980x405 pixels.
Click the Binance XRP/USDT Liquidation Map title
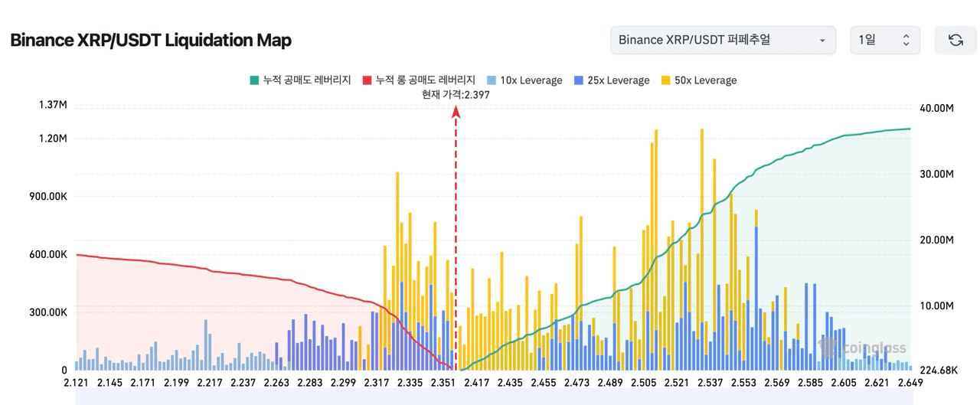click(x=151, y=41)
